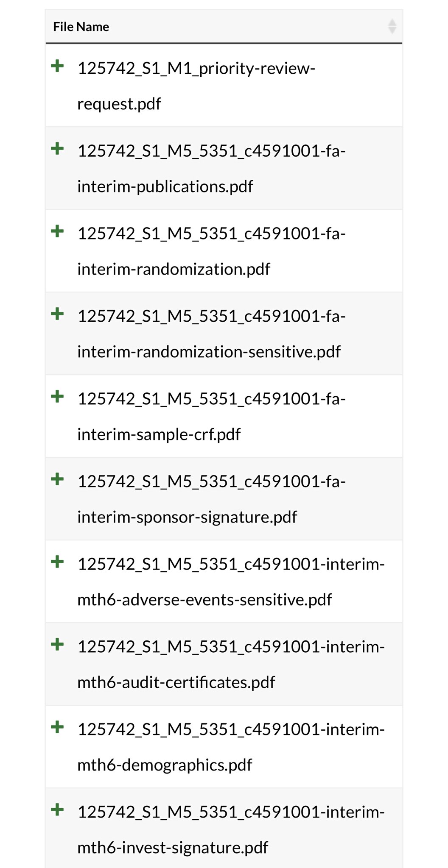Click the sort arrows beside File Name

392,26
